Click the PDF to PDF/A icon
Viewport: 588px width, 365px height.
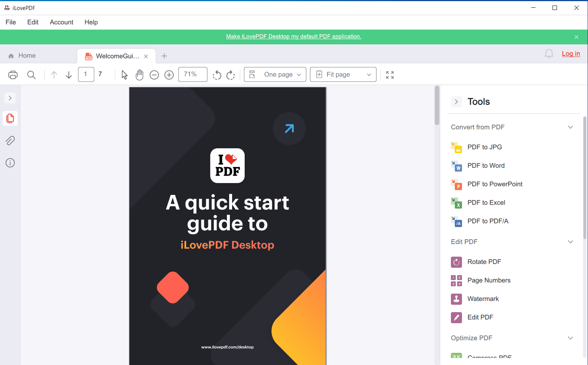click(x=456, y=221)
